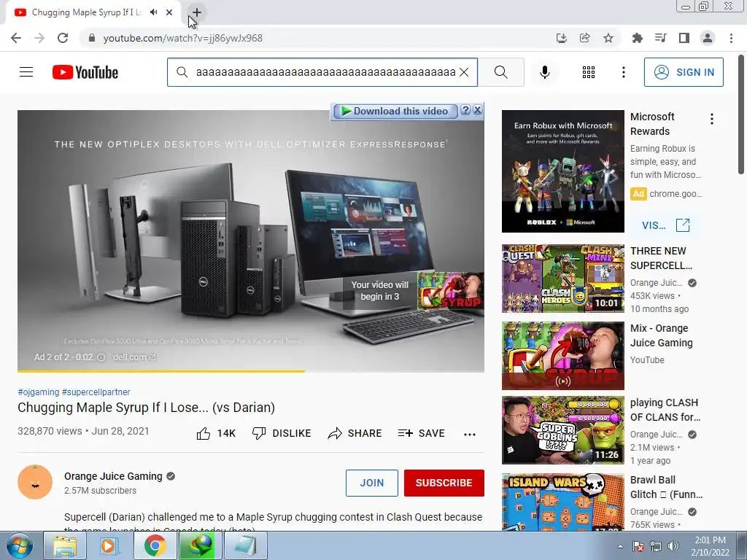Go back in browser history

[16, 38]
